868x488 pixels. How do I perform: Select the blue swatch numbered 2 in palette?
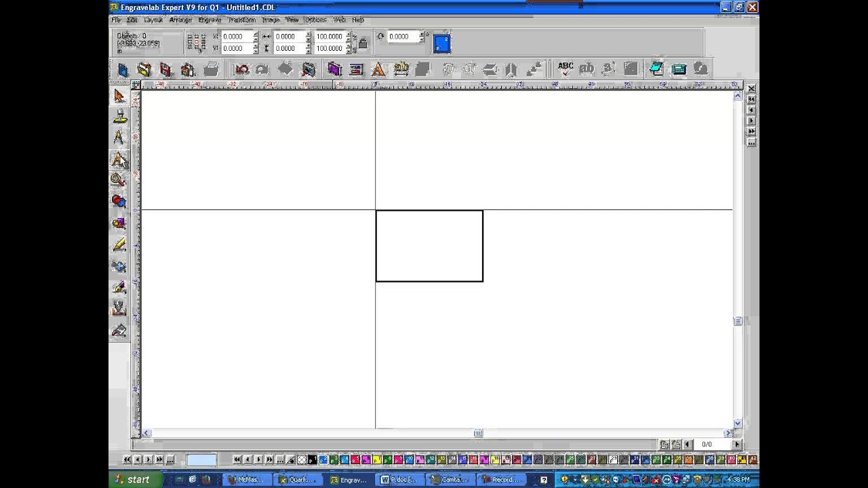(323, 460)
